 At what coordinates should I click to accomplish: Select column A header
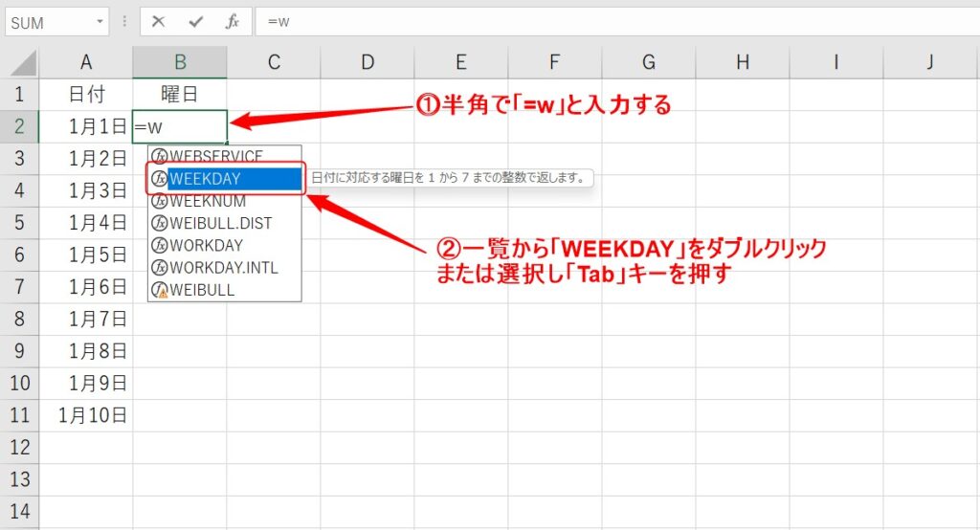[86, 62]
